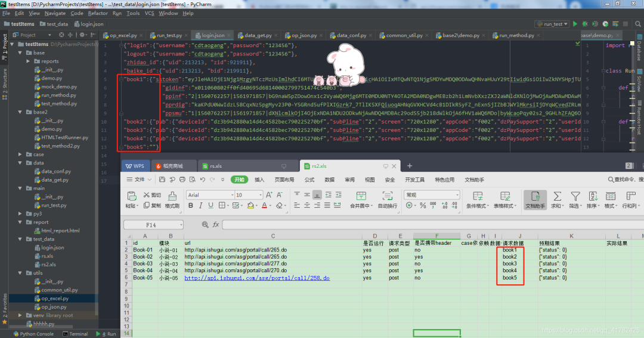
Task: Collapse the base folder in project tree
Action: click(20, 53)
